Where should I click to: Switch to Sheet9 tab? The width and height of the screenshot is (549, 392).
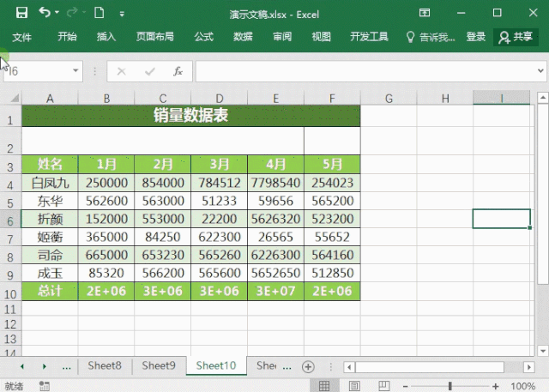(159, 365)
